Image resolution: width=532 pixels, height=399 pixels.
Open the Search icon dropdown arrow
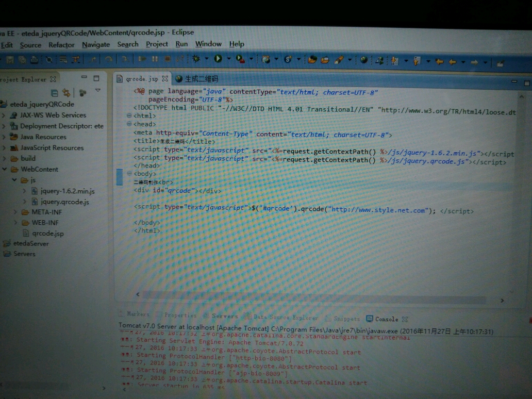(350, 60)
